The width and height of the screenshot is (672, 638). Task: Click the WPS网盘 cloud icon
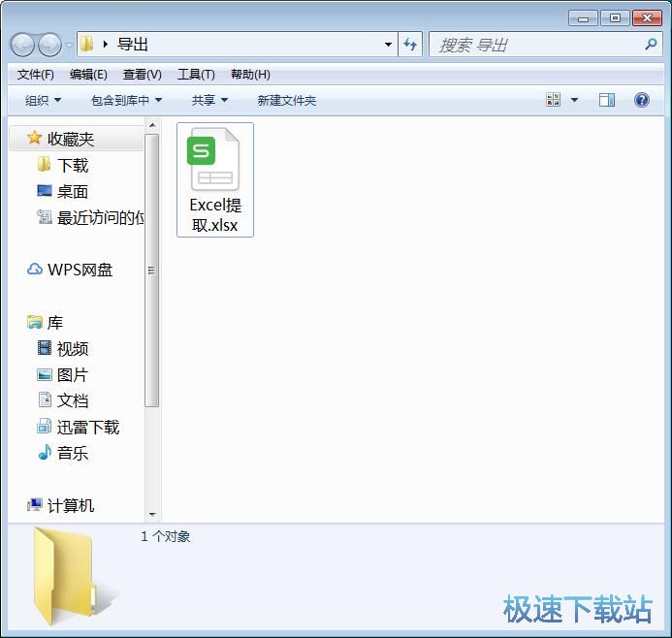pos(35,270)
